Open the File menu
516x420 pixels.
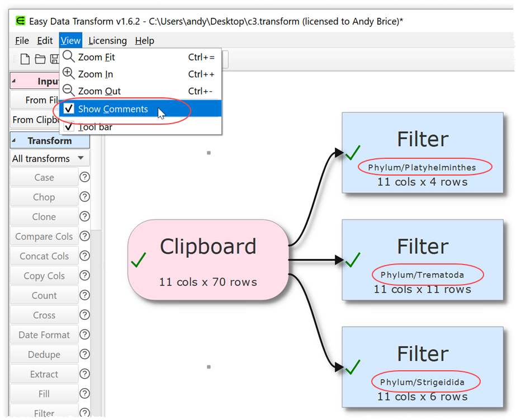(x=22, y=40)
